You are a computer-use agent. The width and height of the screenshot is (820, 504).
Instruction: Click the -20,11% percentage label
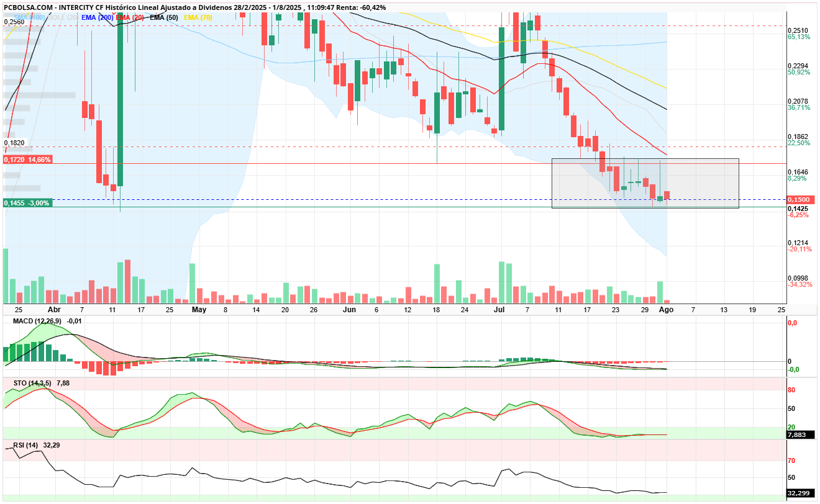click(x=800, y=250)
